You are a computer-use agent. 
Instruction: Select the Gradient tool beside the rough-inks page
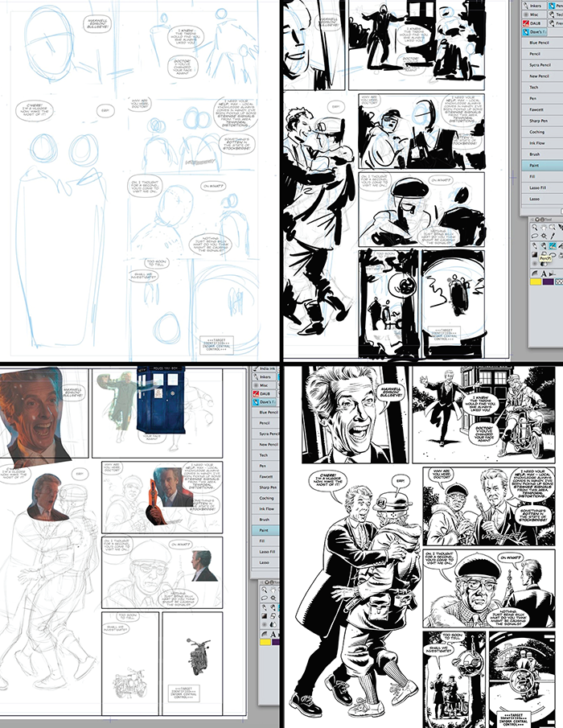coord(535,254)
